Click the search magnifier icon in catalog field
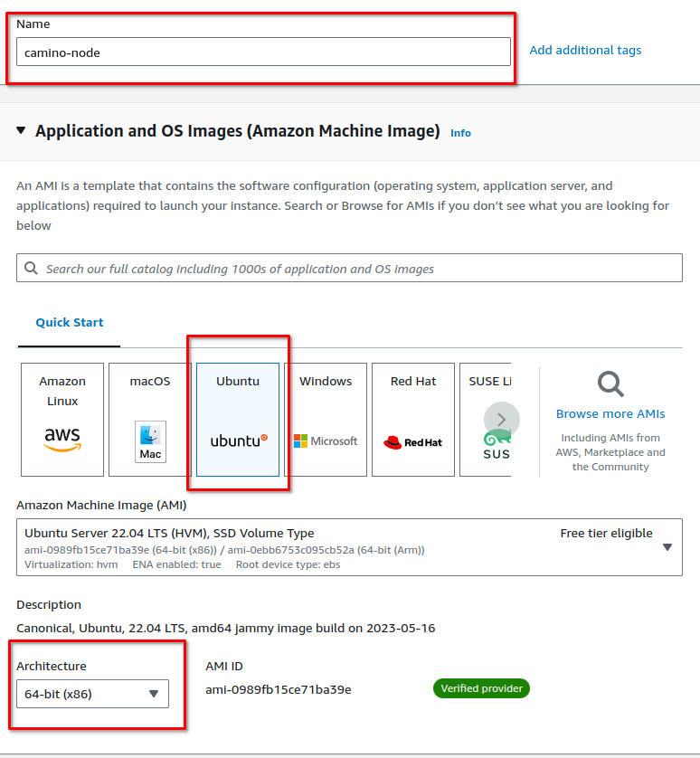This screenshot has width=700, height=758. pos(32,269)
